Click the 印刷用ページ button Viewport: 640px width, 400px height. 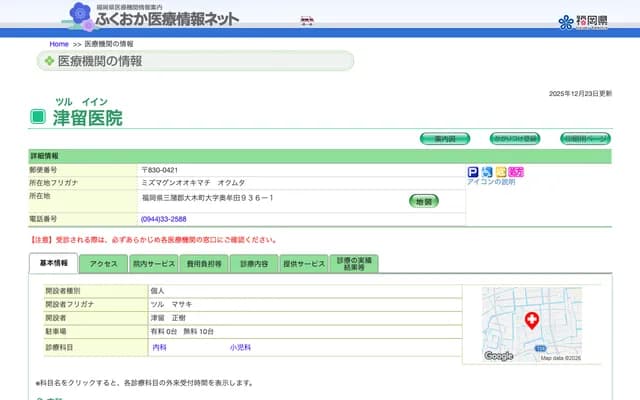click(x=584, y=138)
